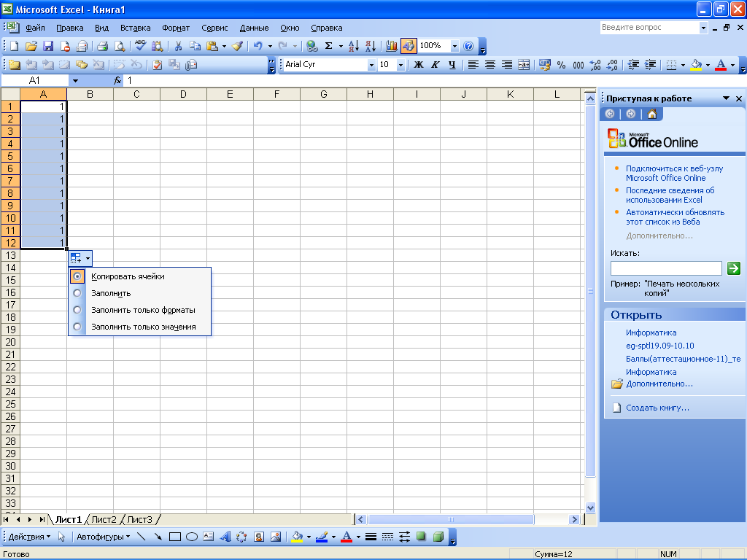Undo the last action
This screenshot has height=560, width=747.
point(258,46)
